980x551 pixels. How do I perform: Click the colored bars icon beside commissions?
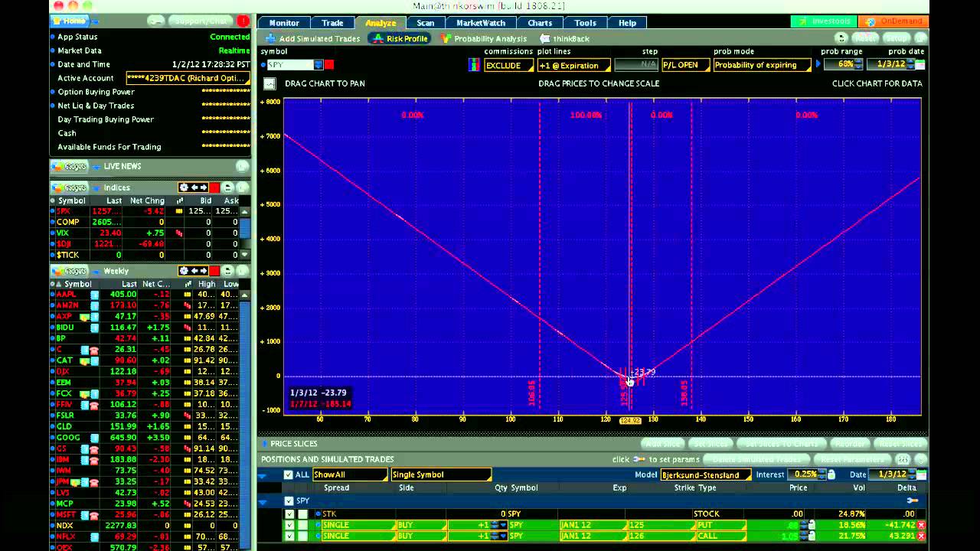coord(475,65)
